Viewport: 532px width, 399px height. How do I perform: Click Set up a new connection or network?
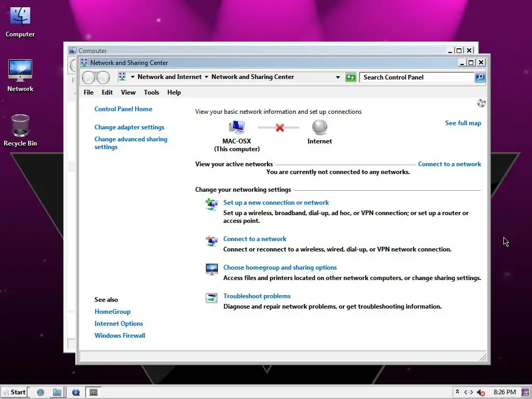[x=276, y=203]
